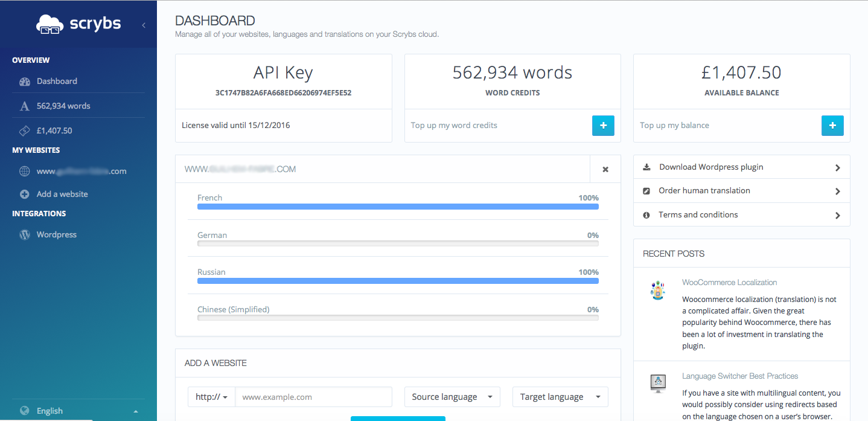Open the Wordpress integration item
Image resolution: width=868 pixels, height=421 pixels.
[57, 234]
